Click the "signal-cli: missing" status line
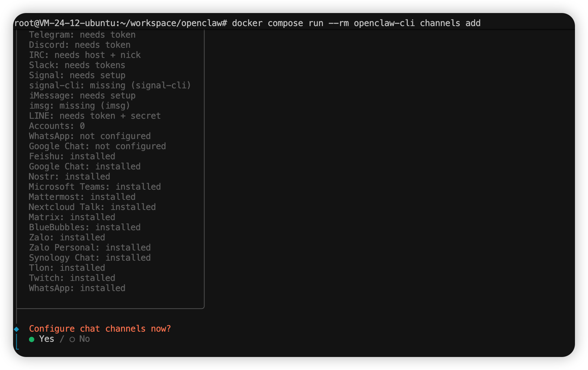 (110, 85)
